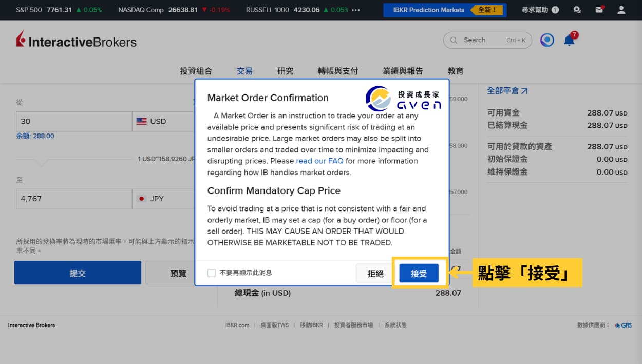Click the US flag next to USD
The height and width of the screenshot is (364, 642).
point(141,122)
